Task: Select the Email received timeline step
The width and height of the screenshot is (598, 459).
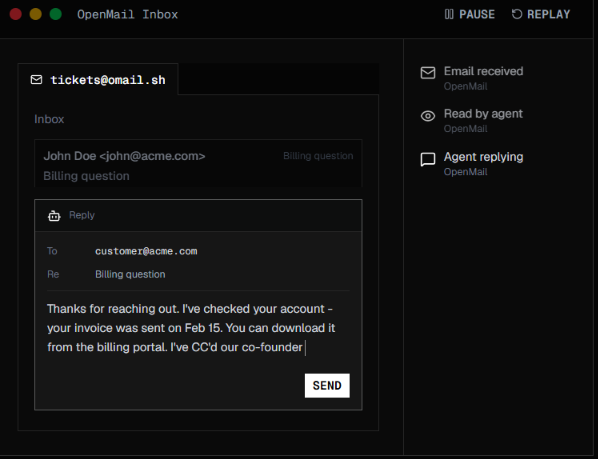Action: 472,78
